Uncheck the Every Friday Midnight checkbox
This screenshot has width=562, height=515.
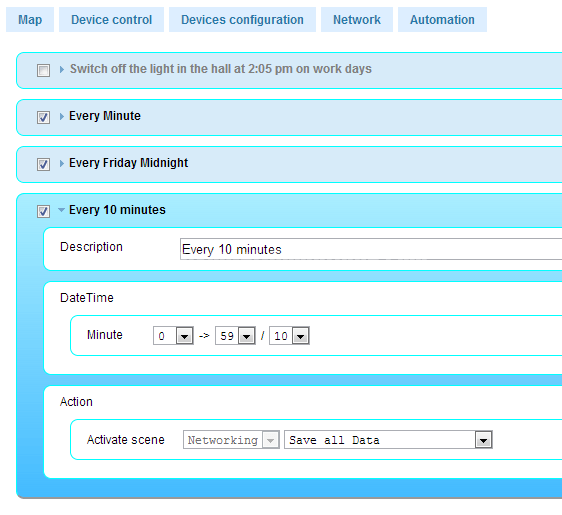coord(43,164)
